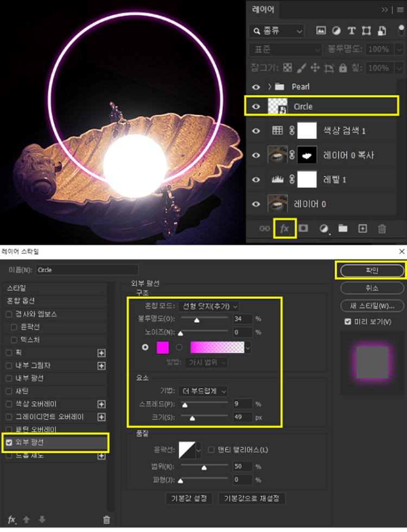Open the 혼합 모드 선형 닷지 dropdown
This screenshot has width=407, height=532.
click(x=208, y=306)
